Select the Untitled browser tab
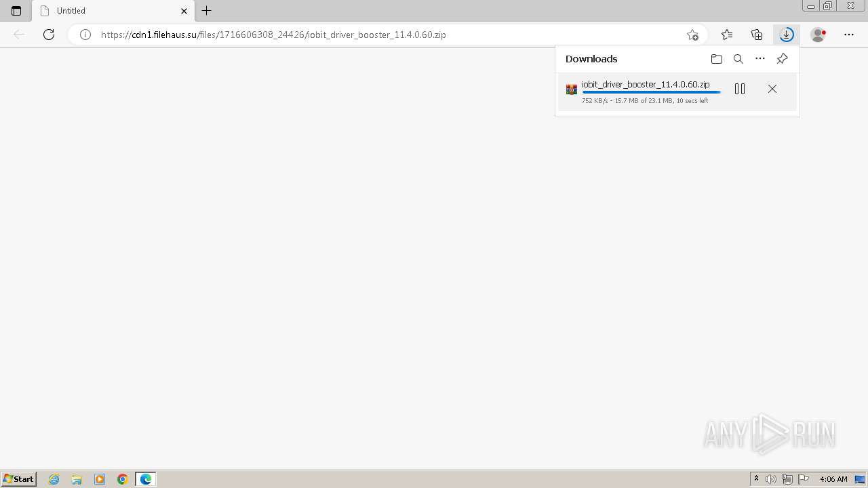 [x=113, y=11]
